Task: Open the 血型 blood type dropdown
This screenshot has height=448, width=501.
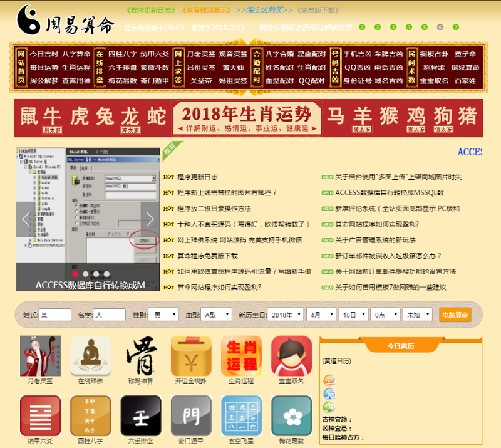Action: [x=215, y=315]
